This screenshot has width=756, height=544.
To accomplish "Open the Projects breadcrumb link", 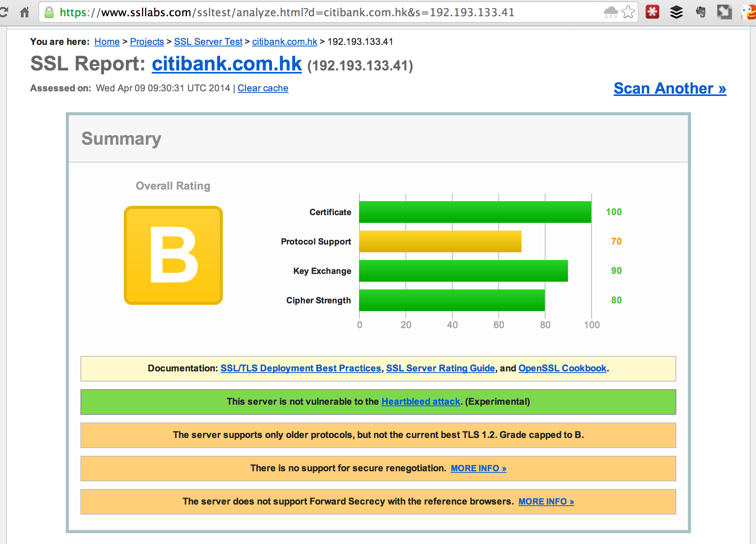I will [x=147, y=42].
